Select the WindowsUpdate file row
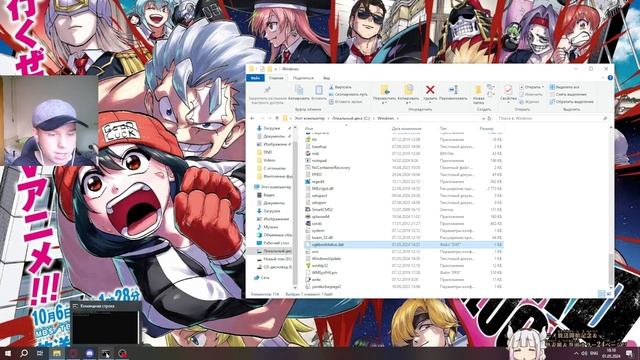This screenshot has height=360, width=640. pyautogui.click(x=404, y=259)
